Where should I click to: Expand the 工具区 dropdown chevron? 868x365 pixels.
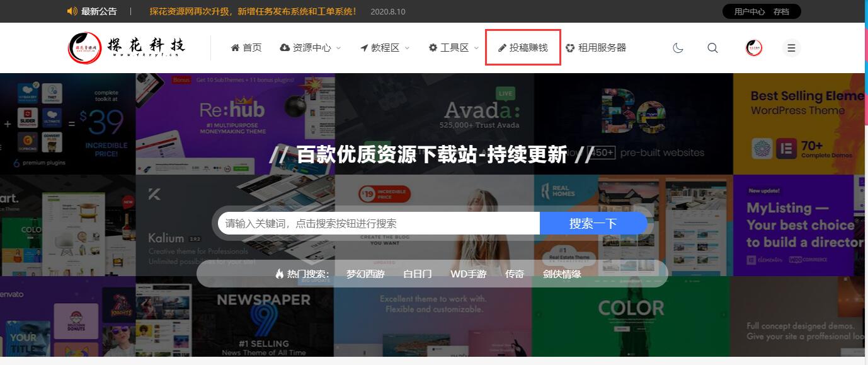tap(476, 48)
